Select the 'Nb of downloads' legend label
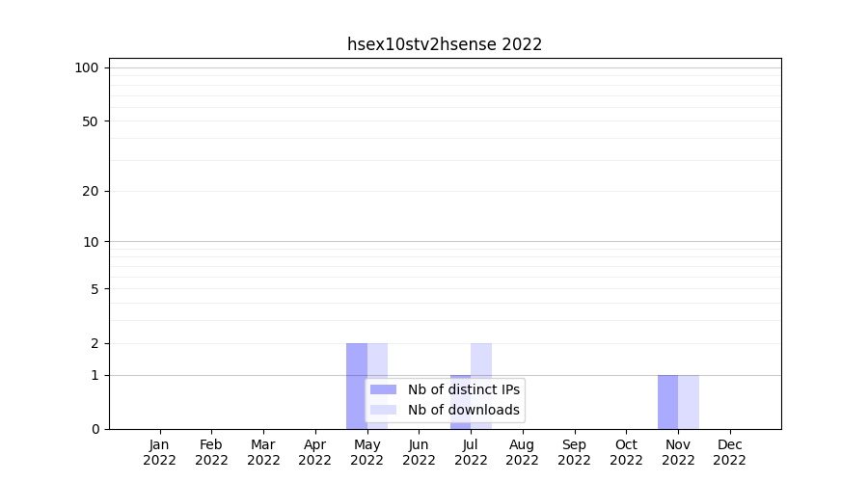This screenshot has height=482, width=868. [x=463, y=410]
